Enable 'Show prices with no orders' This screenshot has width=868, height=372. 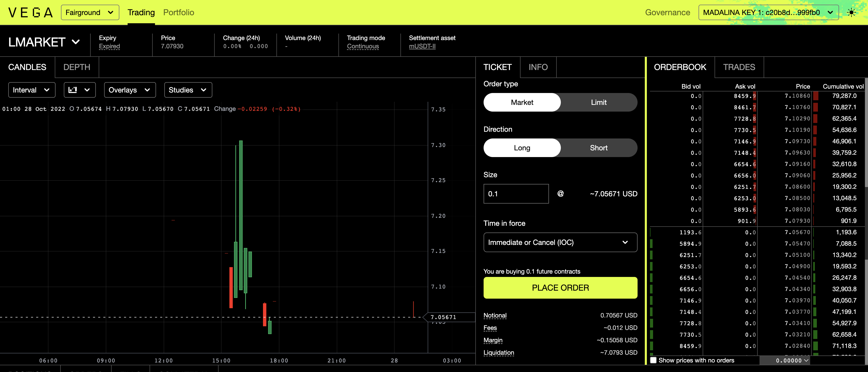(654, 360)
